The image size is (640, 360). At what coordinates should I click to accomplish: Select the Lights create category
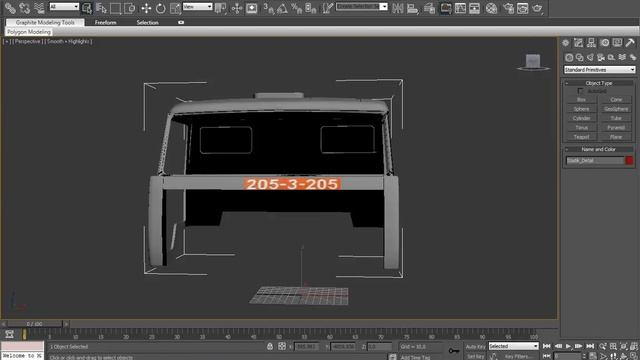point(590,57)
